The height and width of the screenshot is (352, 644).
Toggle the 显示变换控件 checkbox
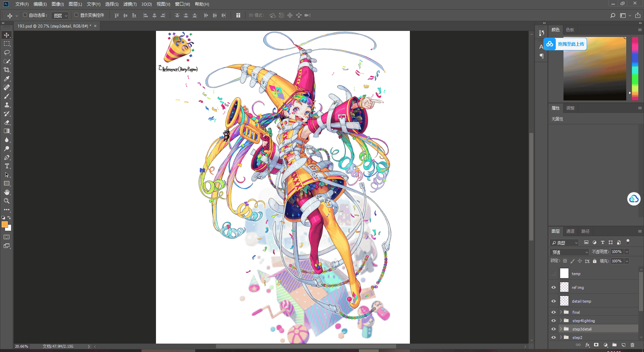[x=76, y=15]
